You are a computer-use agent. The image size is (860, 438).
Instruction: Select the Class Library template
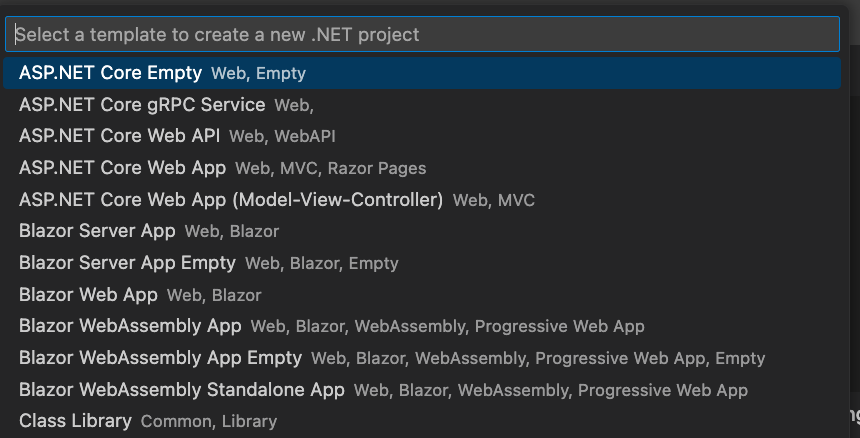coord(75,421)
